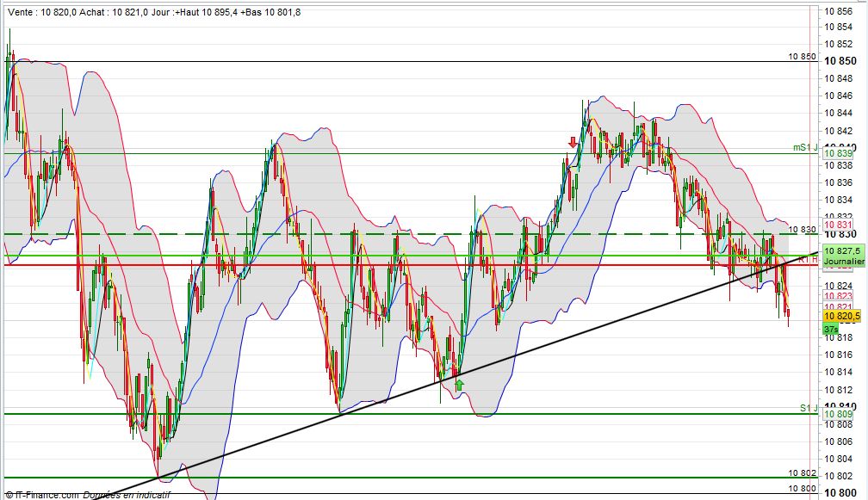Image resolution: width=868 pixels, height=500 pixels.
Task: Click the red 10 823 indicator value box
Action: [x=838, y=296]
